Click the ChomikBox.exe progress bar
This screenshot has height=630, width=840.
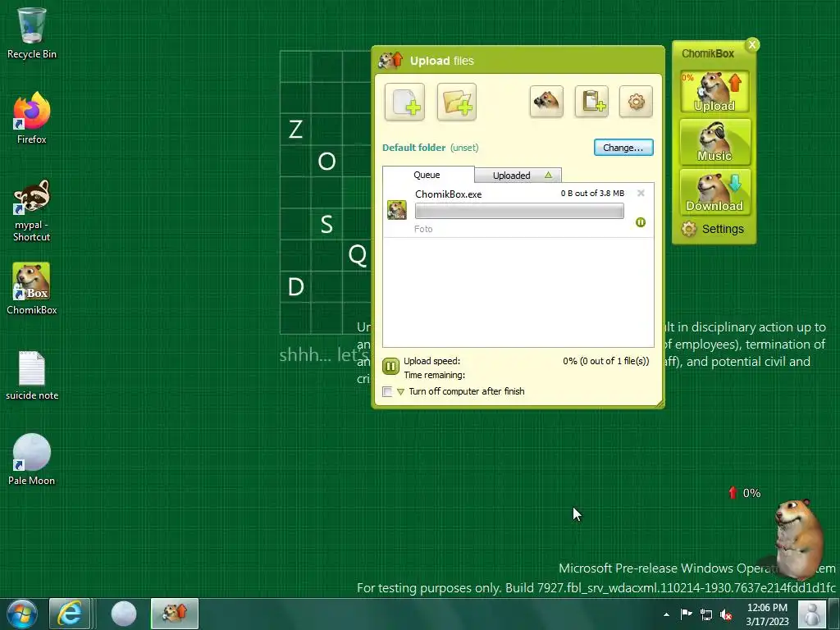[519, 211]
